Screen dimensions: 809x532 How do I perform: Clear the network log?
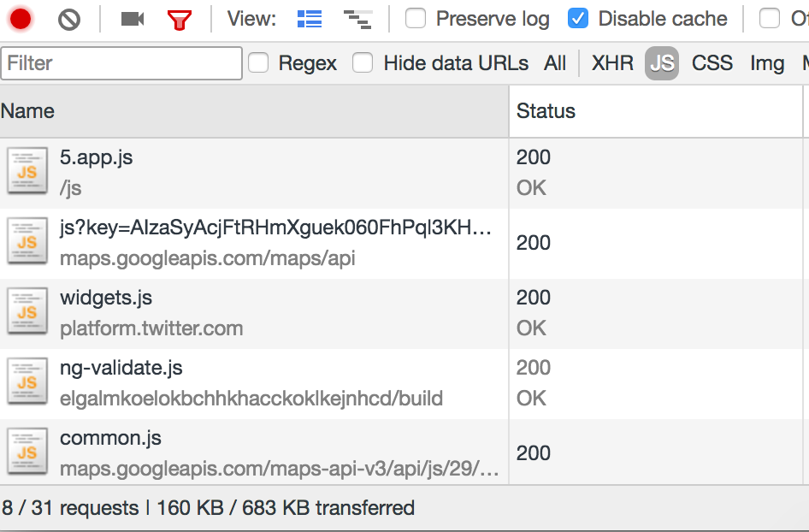pyautogui.click(x=69, y=20)
